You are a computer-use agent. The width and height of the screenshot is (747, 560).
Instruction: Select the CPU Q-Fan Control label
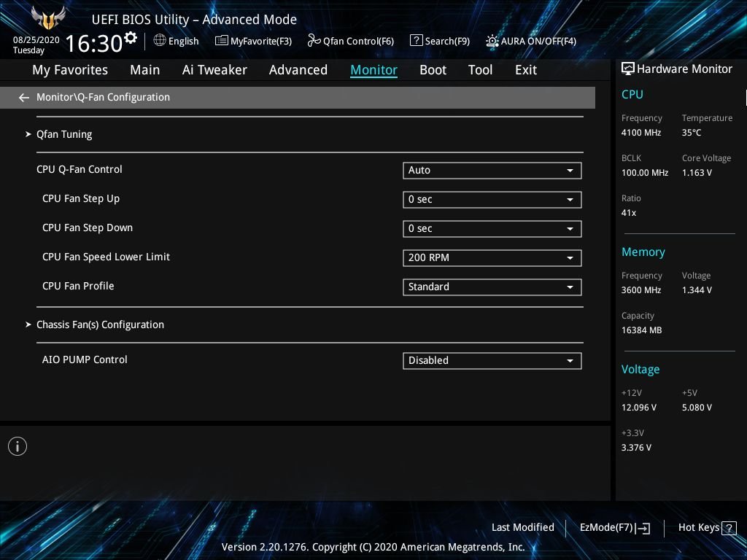[x=79, y=169]
